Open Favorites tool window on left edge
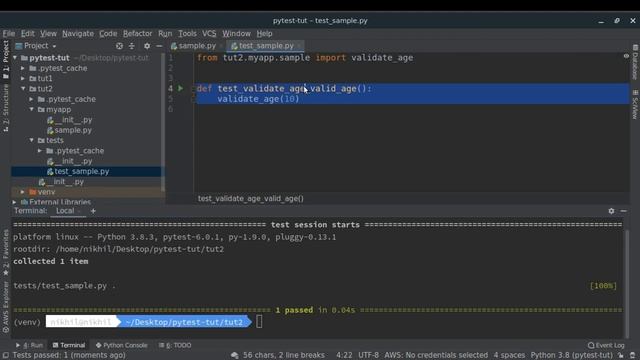Viewport: 640px width, 360px height. pyautogui.click(x=5, y=252)
